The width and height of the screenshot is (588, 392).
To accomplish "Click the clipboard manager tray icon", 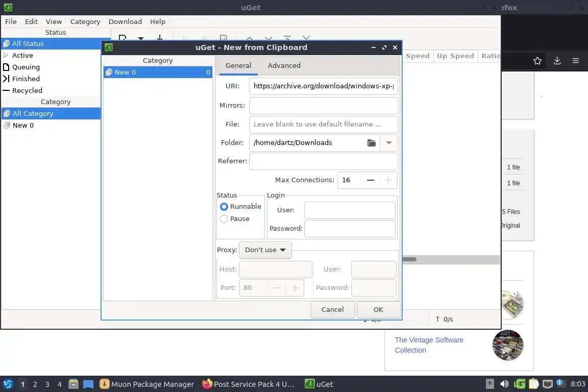I will 533,384.
